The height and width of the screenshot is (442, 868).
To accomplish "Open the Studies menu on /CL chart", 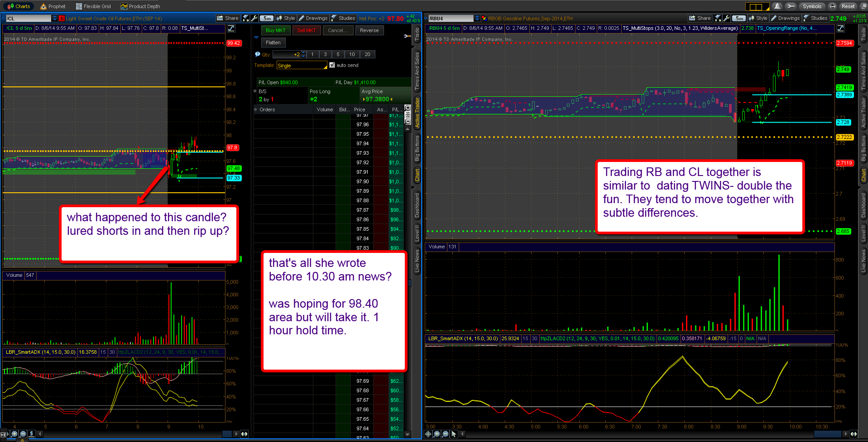I will [x=343, y=19].
